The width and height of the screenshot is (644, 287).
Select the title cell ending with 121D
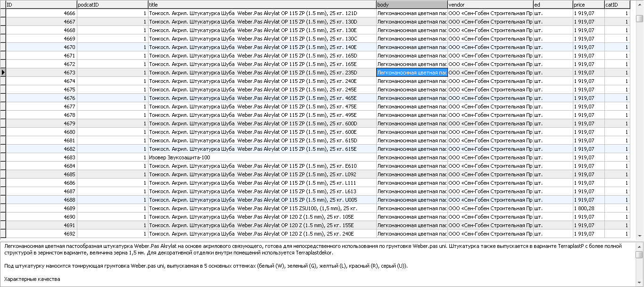[x=262, y=13]
